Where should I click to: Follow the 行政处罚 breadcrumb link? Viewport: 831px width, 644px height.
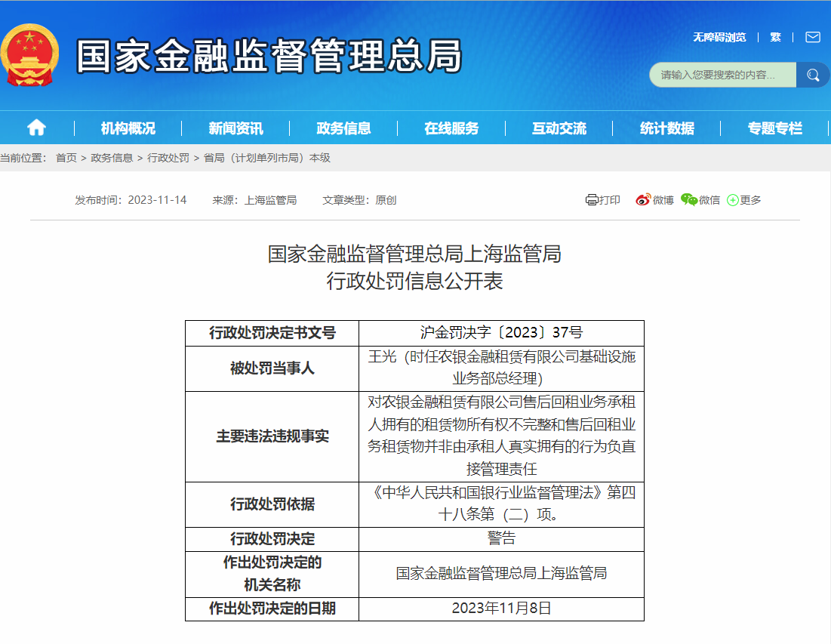168,158
